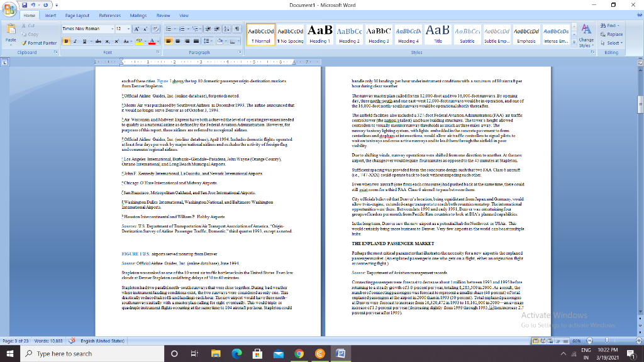
Task: Toggle Show/Hide paragraph marks
Action: click(x=237, y=28)
